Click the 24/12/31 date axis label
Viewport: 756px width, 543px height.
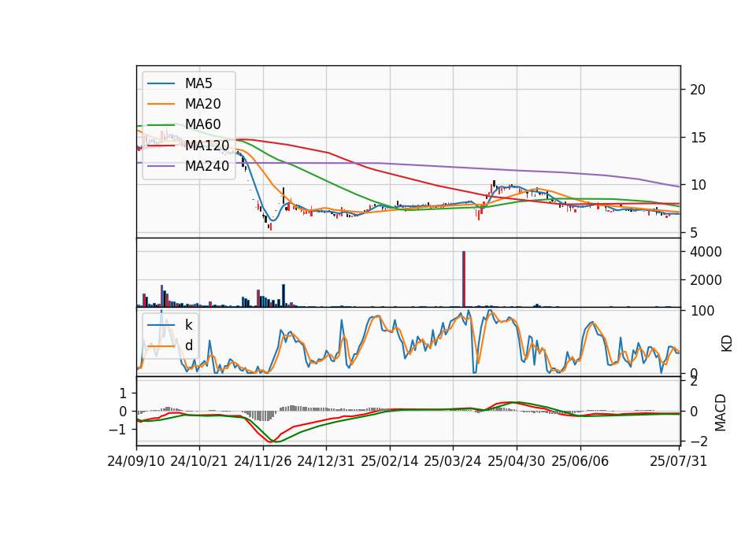coord(326,461)
